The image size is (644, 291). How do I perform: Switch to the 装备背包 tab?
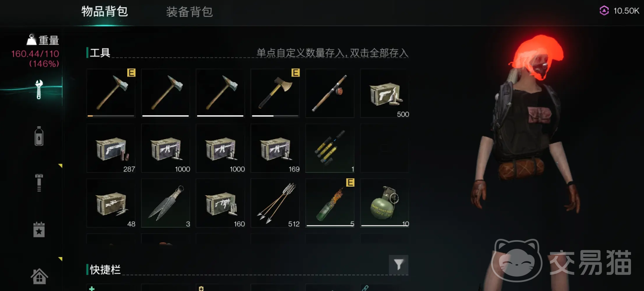pos(189,12)
